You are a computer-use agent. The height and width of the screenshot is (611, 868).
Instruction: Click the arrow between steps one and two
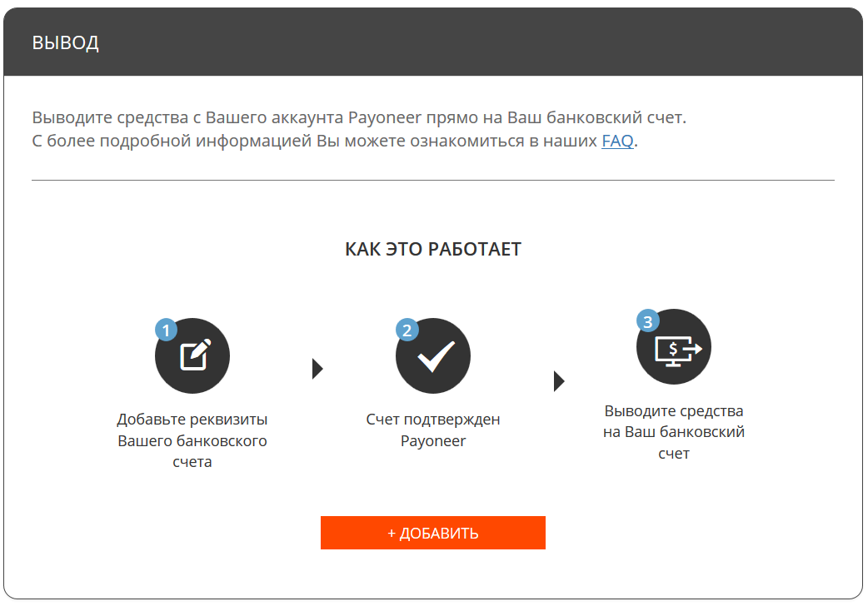pos(317,369)
